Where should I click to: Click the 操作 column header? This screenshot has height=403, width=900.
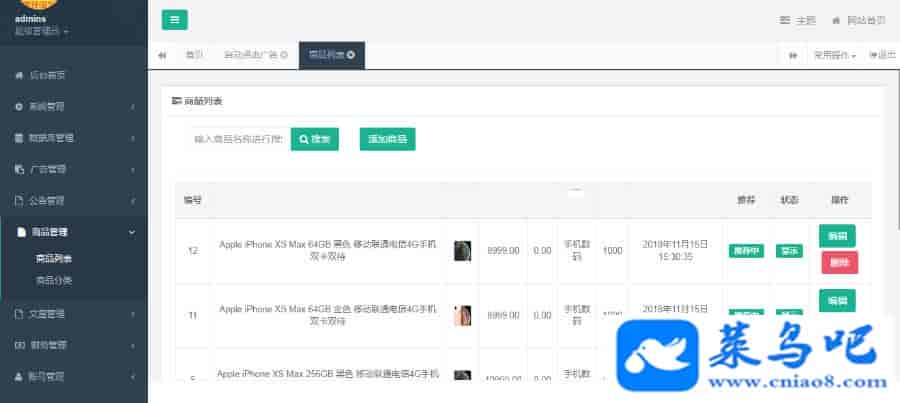[x=840, y=200]
